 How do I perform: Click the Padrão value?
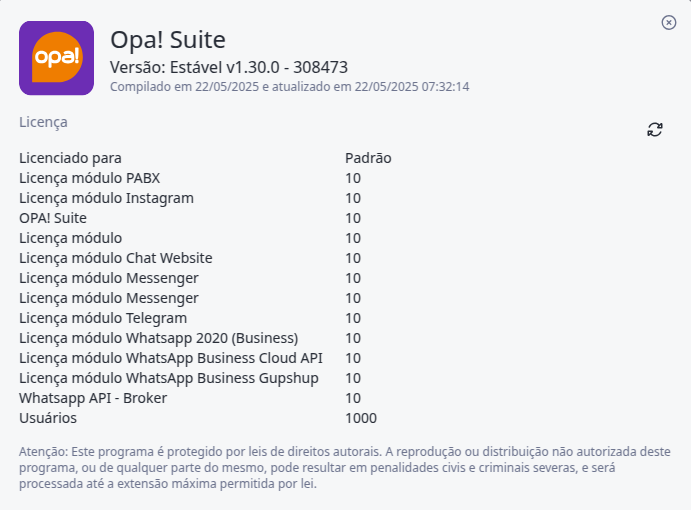click(368, 158)
